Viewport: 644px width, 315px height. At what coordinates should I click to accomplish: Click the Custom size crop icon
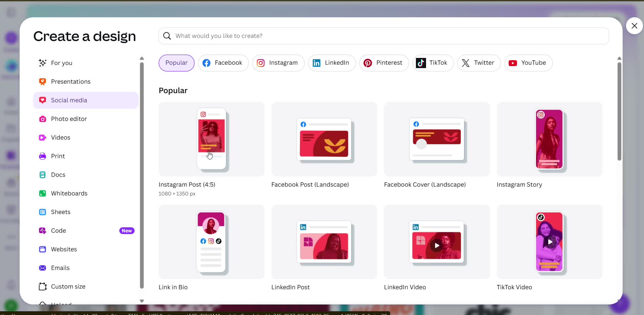[x=42, y=287]
